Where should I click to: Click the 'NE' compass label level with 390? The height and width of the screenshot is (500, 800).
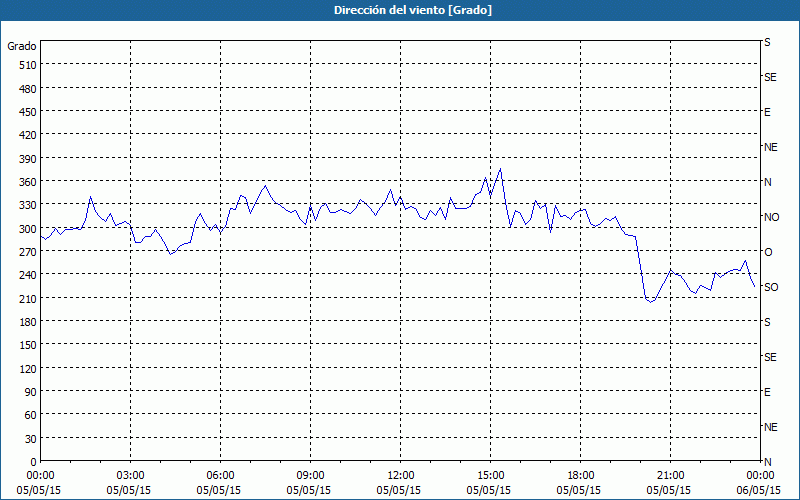(x=770, y=147)
